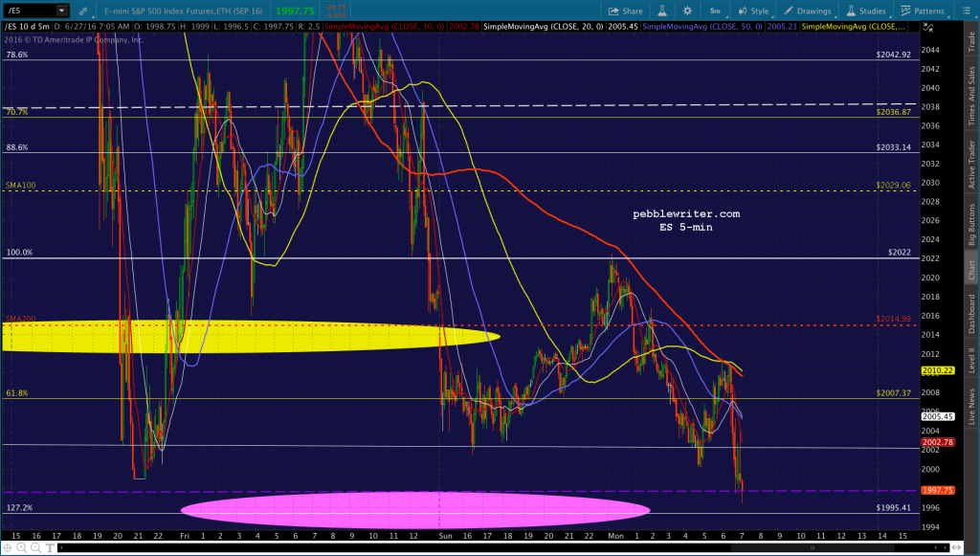This screenshot has width=980, height=556.
Task: Select the text tool T icon
Action: [49, 548]
